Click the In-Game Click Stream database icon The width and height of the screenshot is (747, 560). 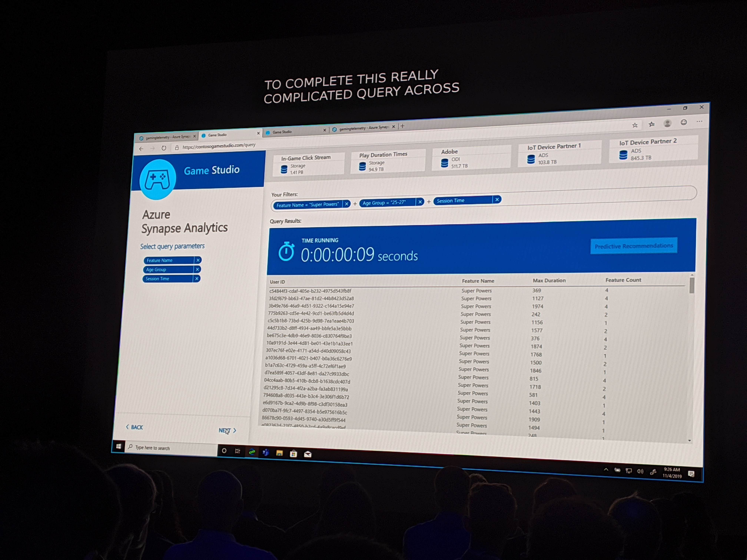coord(284,169)
